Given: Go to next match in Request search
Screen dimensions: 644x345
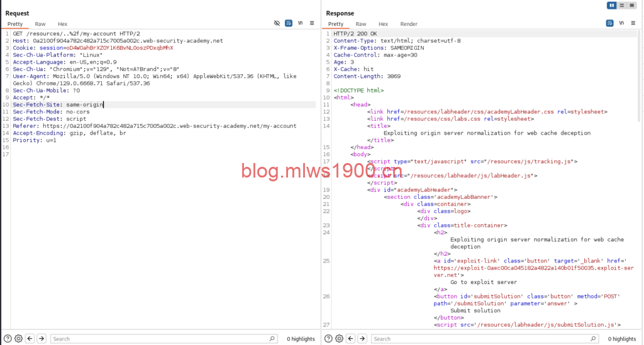Looking at the screenshot, I should [x=42, y=339].
